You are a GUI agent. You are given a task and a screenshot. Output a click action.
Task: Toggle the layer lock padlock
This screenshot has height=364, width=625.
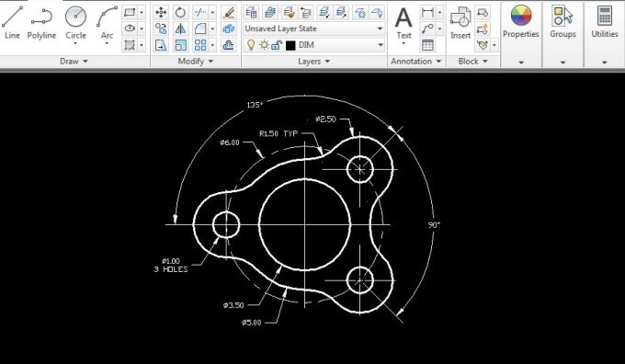pos(277,45)
